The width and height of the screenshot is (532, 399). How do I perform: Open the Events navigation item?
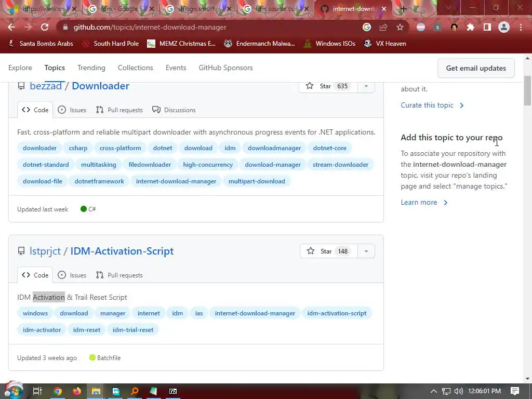176,68
